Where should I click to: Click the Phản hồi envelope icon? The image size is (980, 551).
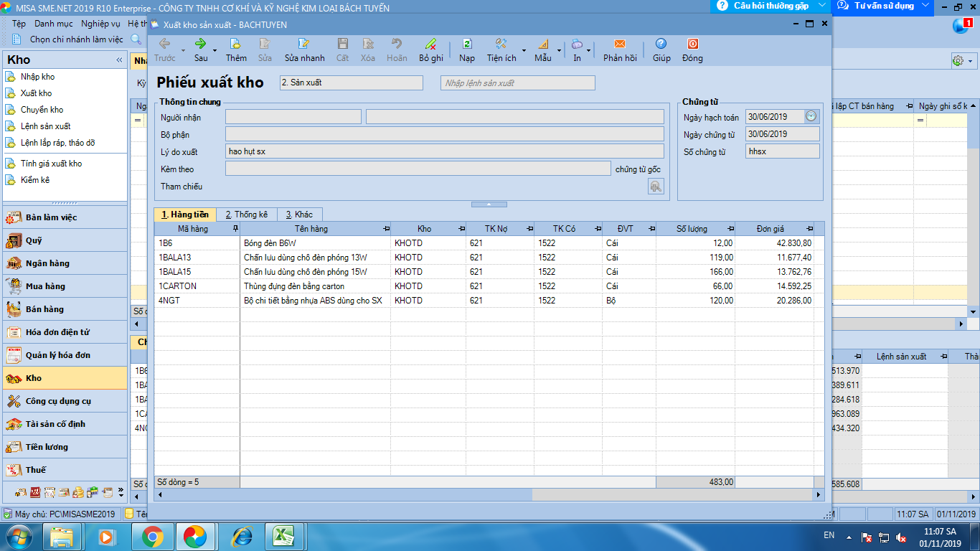(620, 44)
